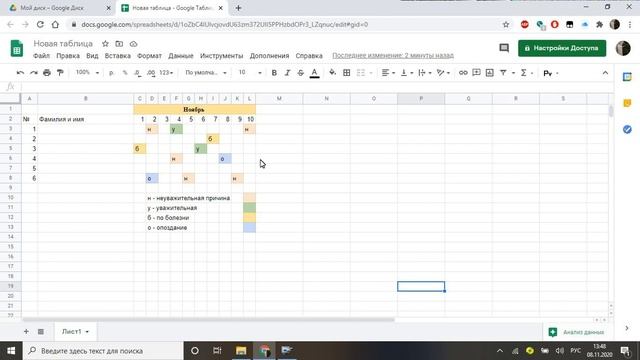This screenshot has width=640, height=360.
Task: Open the Лист1 tab dropdown arrow
Action: 87,332
